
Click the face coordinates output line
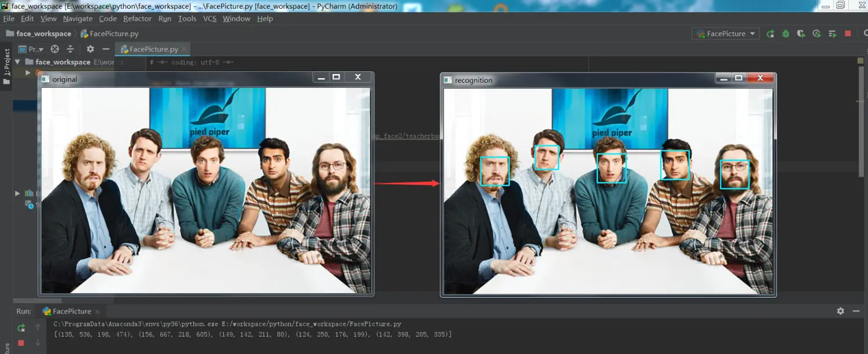pos(252,335)
